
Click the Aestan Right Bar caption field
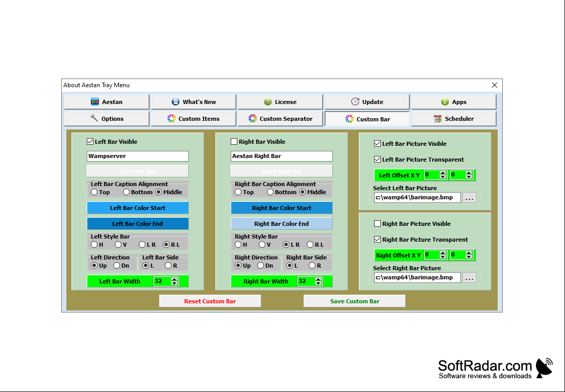click(x=282, y=156)
